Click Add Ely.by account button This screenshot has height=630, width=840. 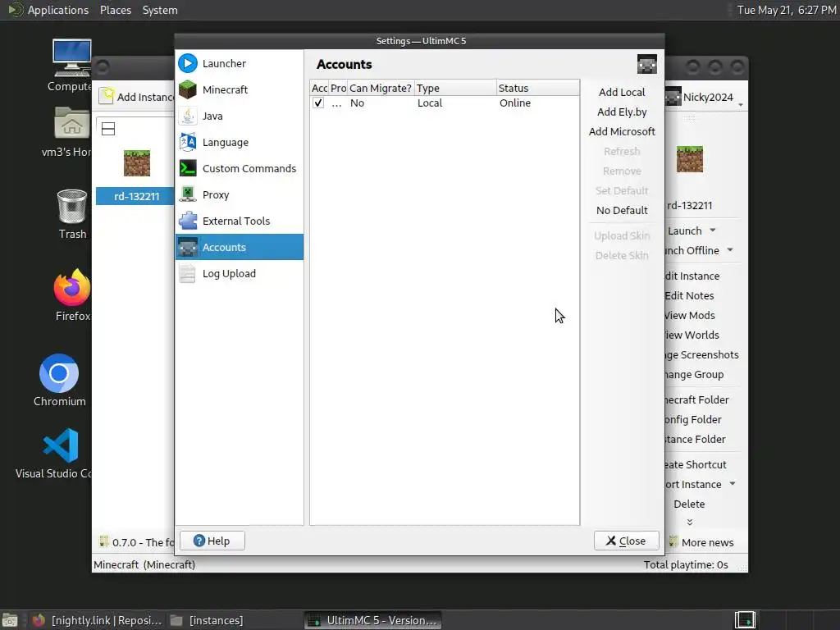(622, 112)
